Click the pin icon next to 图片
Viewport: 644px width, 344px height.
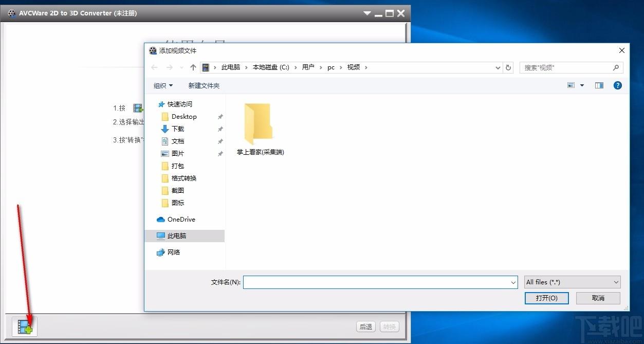(220, 154)
